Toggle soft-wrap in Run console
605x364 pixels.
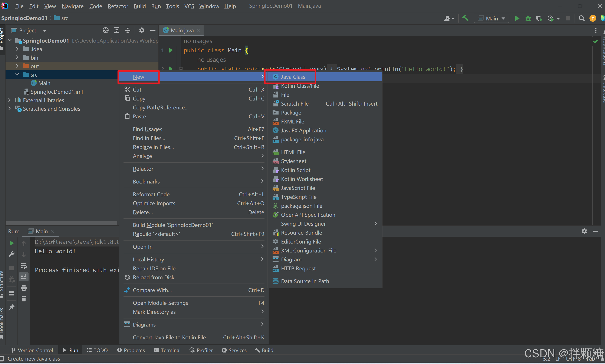click(24, 266)
